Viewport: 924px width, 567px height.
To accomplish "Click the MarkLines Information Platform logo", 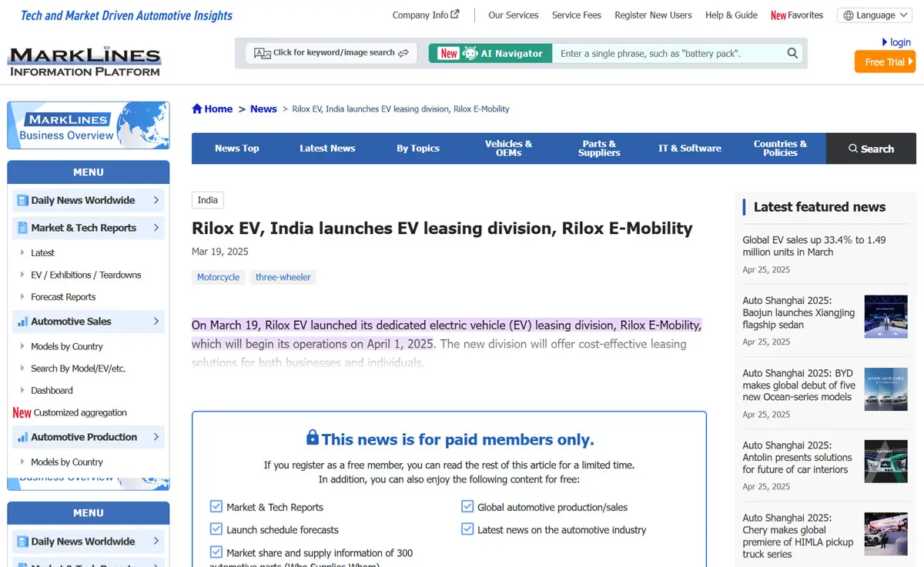I will point(85,62).
